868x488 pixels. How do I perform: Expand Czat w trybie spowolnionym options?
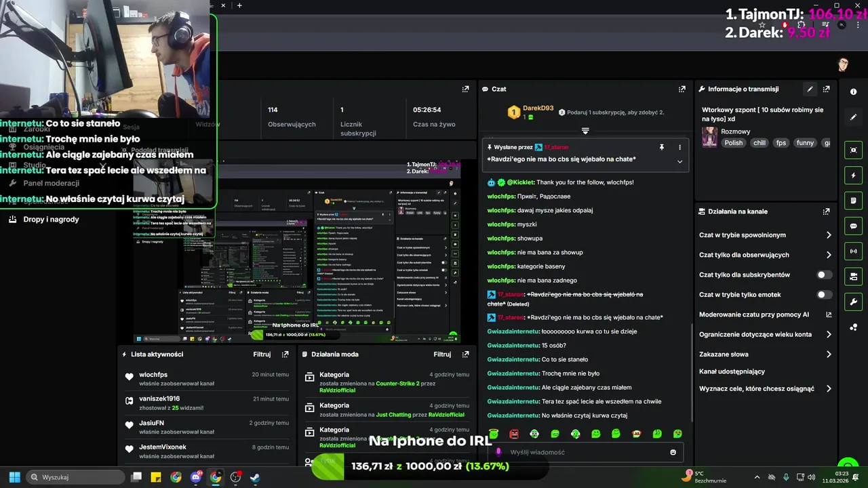[x=829, y=235]
